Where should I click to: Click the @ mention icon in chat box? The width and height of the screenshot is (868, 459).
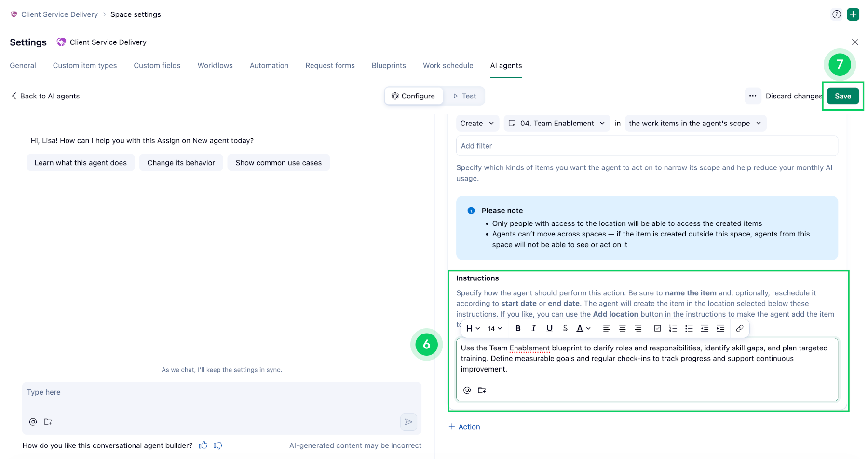(x=33, y=422)
